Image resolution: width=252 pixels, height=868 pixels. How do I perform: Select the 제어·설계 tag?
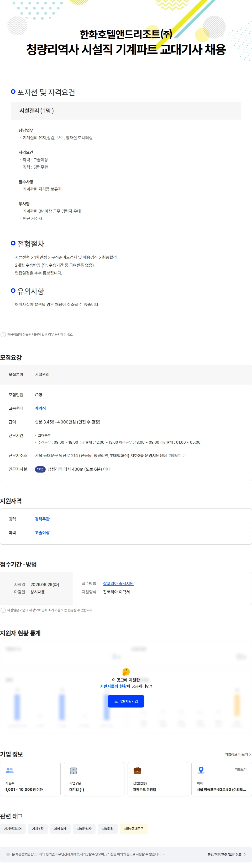click(x=60, y=829)
